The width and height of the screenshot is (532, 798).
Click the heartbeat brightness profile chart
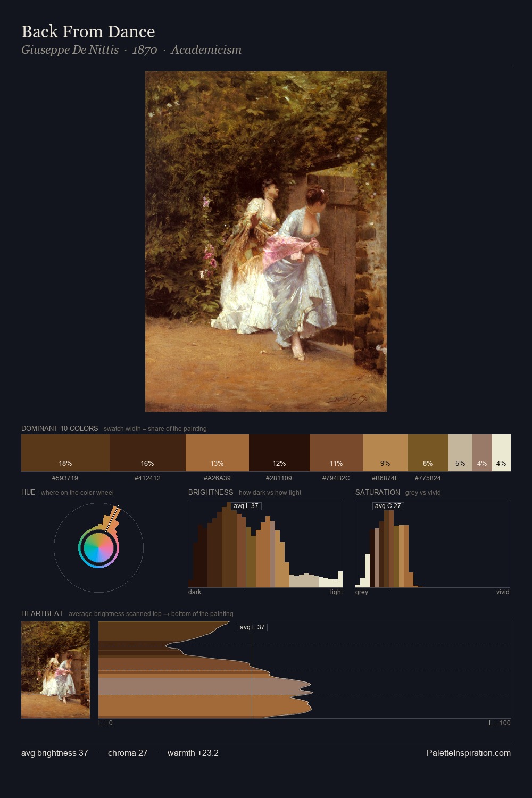pyautogui.click(x=304, y=669)
